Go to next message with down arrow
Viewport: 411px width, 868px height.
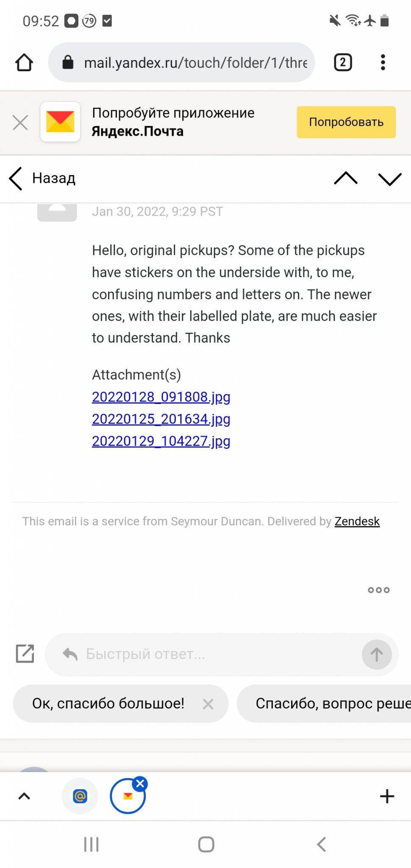pyautogui.click(x=390, y=178)
